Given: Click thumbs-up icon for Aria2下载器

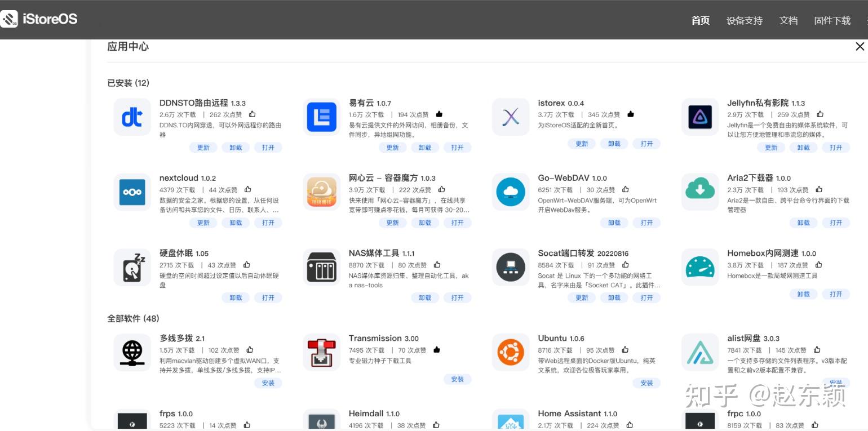Looking at the screenshot, I should coord(819,190).
